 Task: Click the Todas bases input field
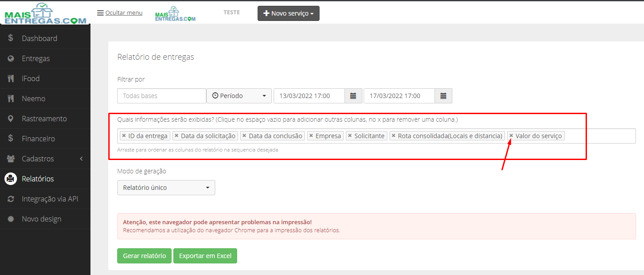(162, 96)
